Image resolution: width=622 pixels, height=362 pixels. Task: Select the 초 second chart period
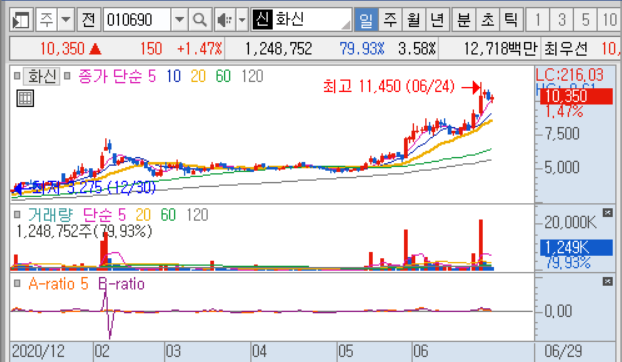click(487, 19)
